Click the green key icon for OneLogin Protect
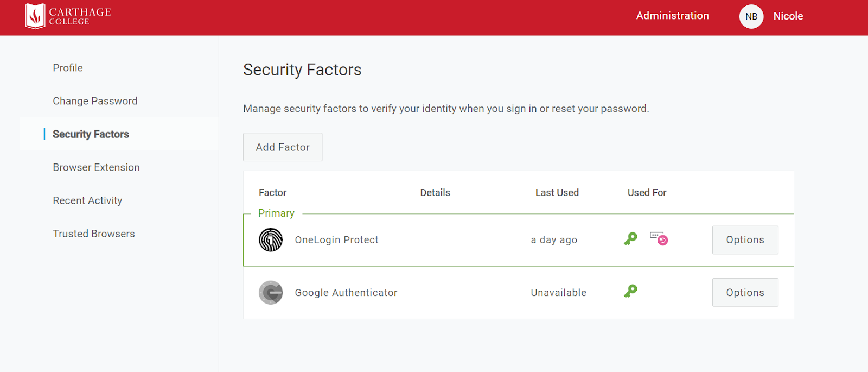The image size is (868, 372). pos(630,239)
